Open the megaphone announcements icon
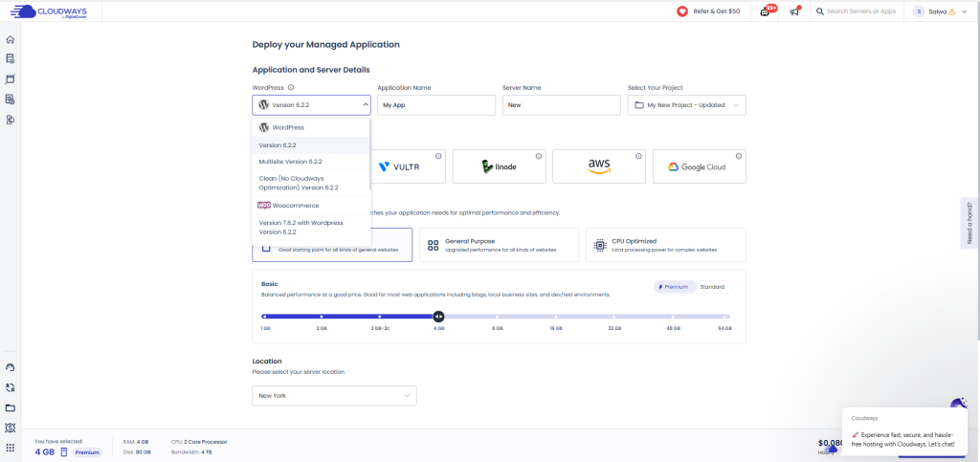The width and height of the screenshot is (980, 462). [794, 11]
